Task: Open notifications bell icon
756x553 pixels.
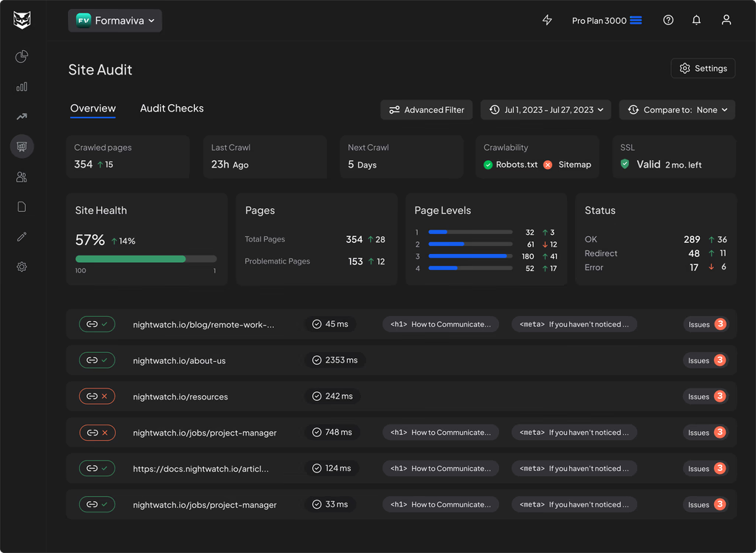Action: point(697,20)
